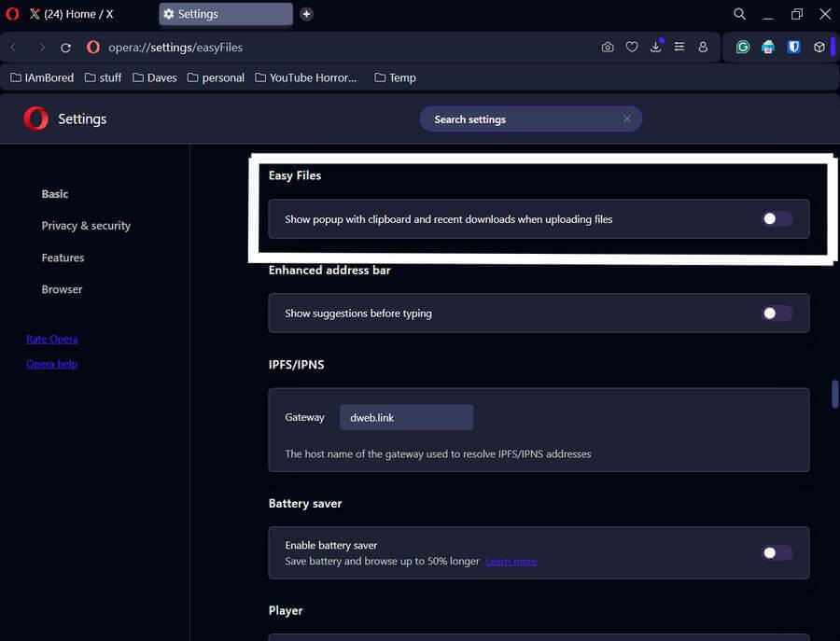This screenshot has height=641, width=840.
Task: Open the Temp bookmarks folder
Action: pyautogui.click(x=395, y=77)
